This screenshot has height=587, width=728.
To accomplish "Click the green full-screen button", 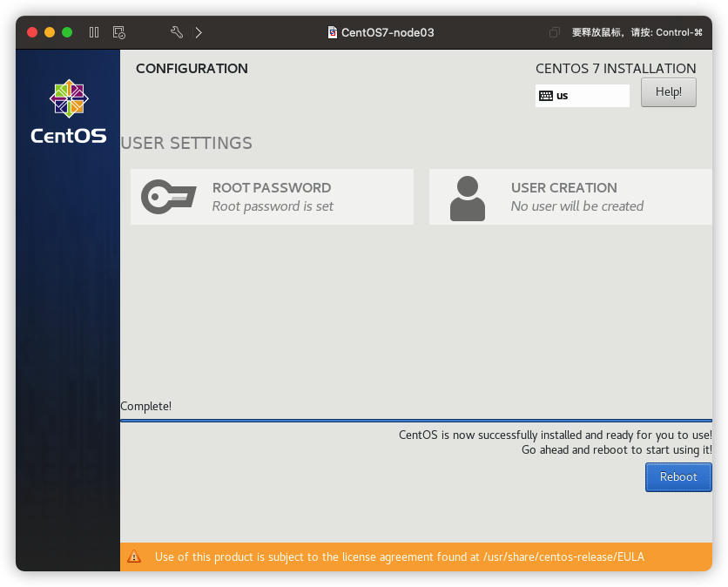I will 67,32.
